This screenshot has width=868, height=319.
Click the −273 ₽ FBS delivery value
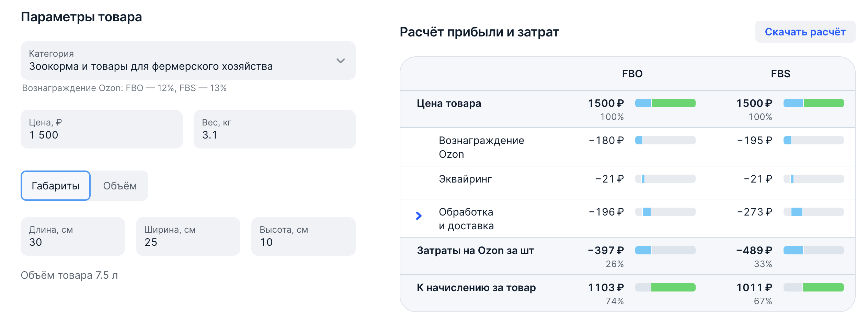click(x=755, y=212)
